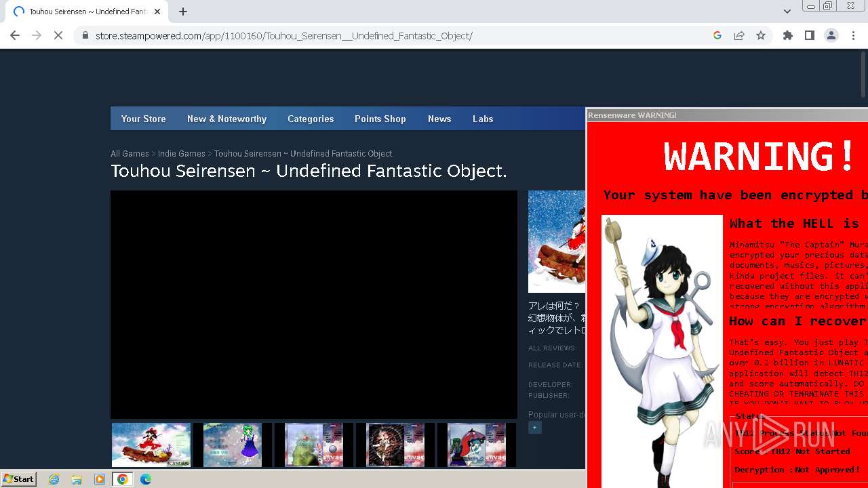868x488 pixels.
Task: Click the game title heading text
Action: 309,171
